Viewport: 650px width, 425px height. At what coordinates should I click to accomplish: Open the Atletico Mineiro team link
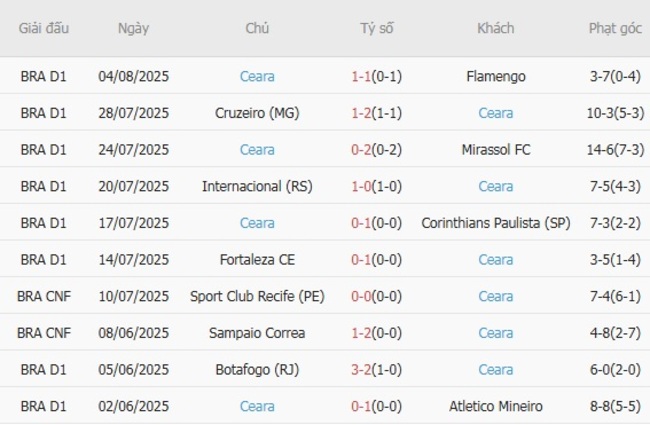coord(495,406)
